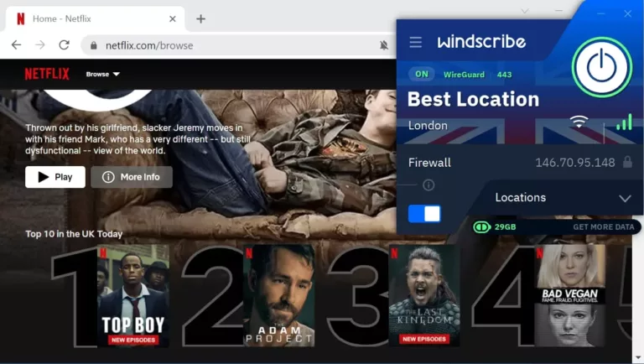
Task: Click the Best Location title
Action: (473, 100)
